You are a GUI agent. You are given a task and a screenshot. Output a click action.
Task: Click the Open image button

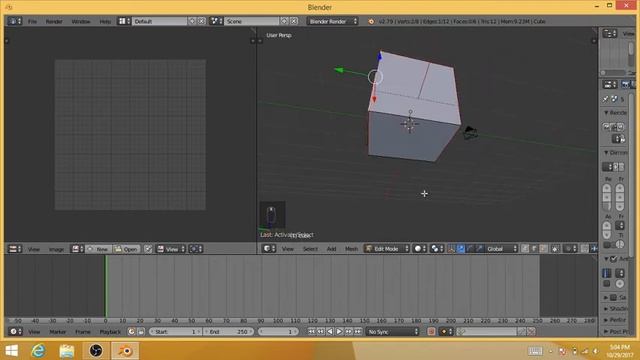click(x=126, y=249)
